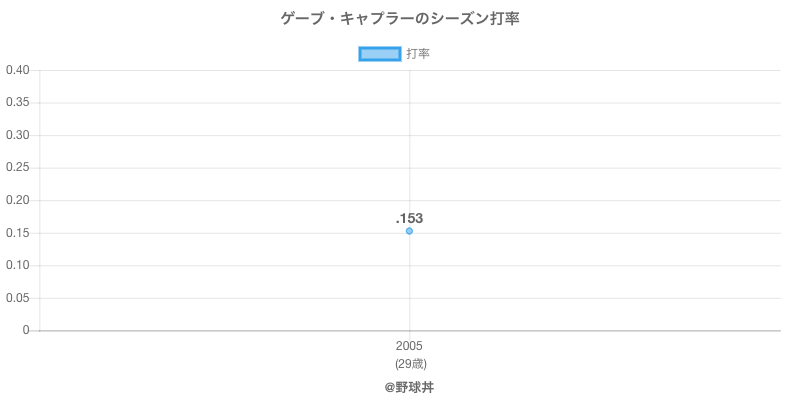Viewport: 800px width, 400px height.
Task: Click the 0 y-axis label
Action: tap(27, 330)
